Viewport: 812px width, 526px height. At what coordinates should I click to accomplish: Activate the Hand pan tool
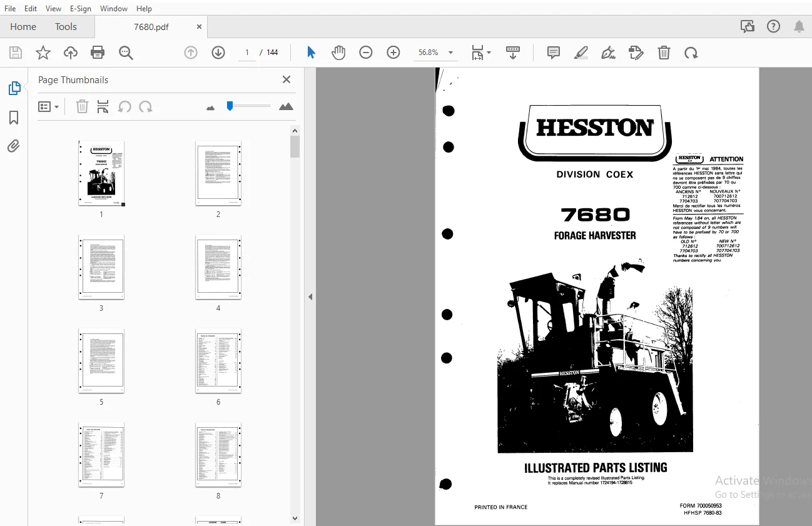pos(338,53)
